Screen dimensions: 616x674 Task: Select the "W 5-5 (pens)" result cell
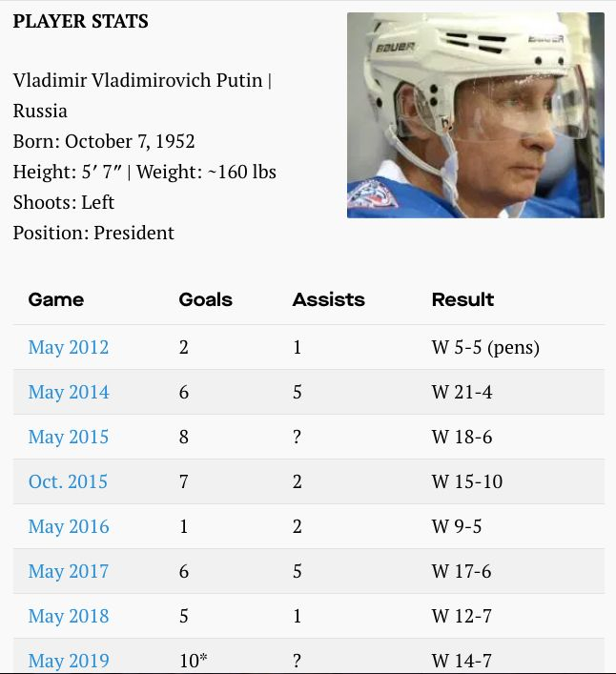[x=485, y=347]
